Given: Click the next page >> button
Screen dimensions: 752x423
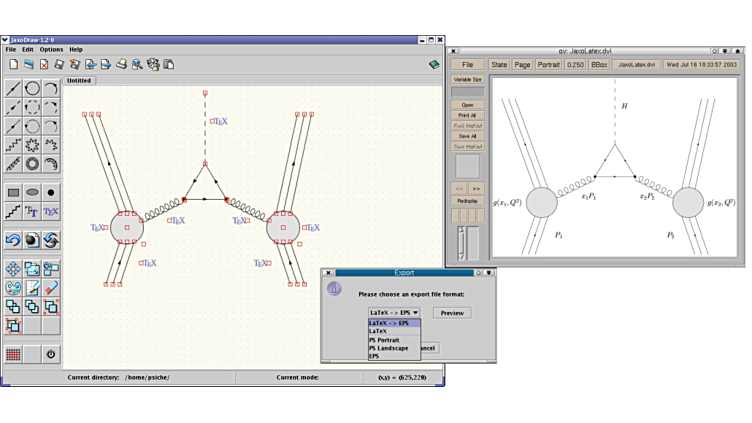Looking at the screenshot, I should click(475, 188).
